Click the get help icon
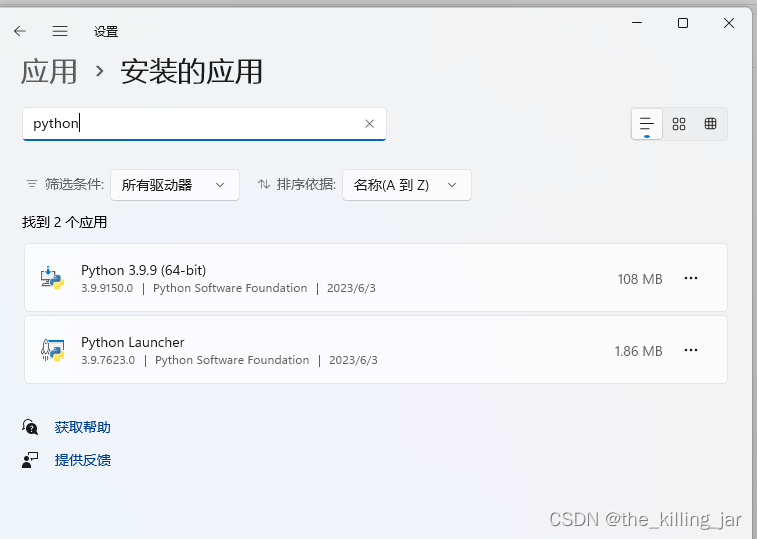Viewport: 757px width, 539px height. [30, 427]
